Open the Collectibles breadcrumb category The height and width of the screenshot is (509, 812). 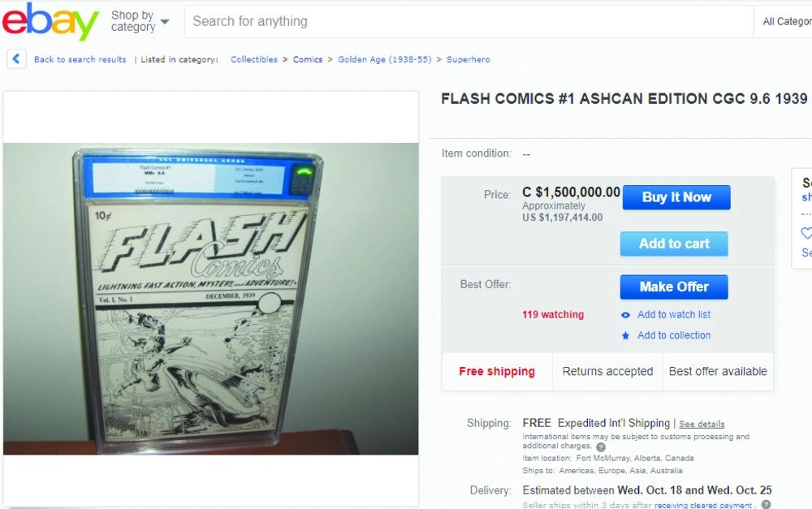coord(254,59)
